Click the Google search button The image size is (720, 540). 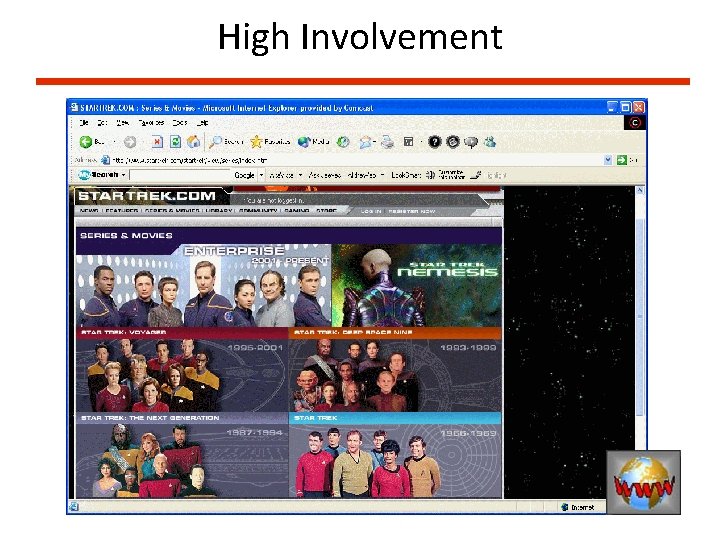tap(244, 175)
